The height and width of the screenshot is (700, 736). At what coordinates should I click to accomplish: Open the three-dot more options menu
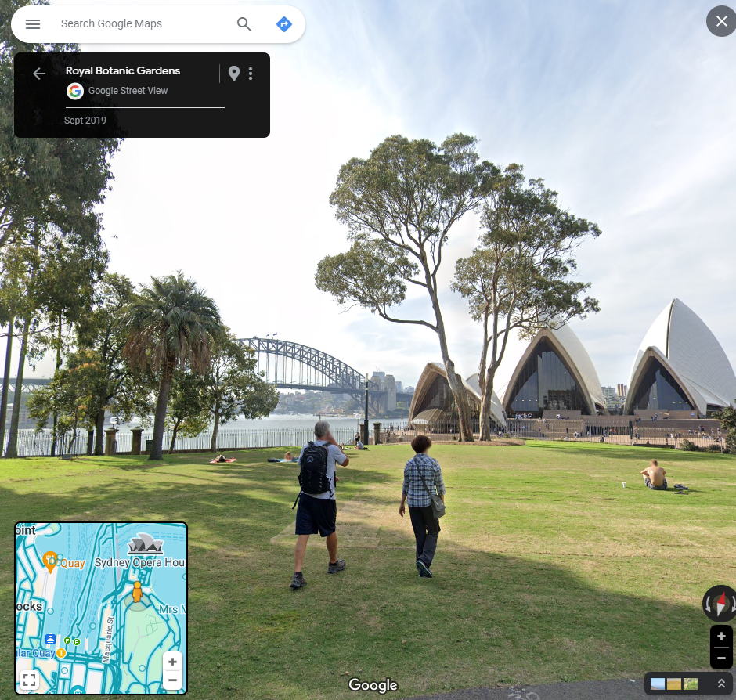pos(251,74)
